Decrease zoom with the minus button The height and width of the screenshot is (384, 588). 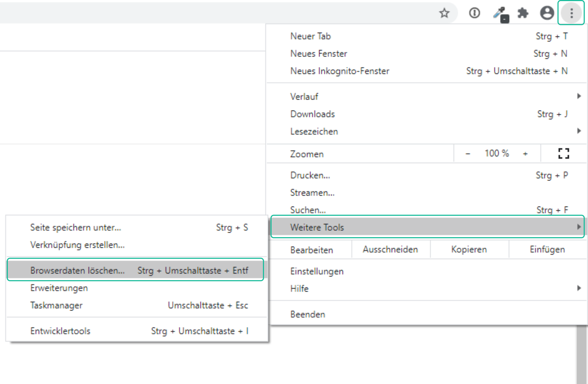[468, 154]
